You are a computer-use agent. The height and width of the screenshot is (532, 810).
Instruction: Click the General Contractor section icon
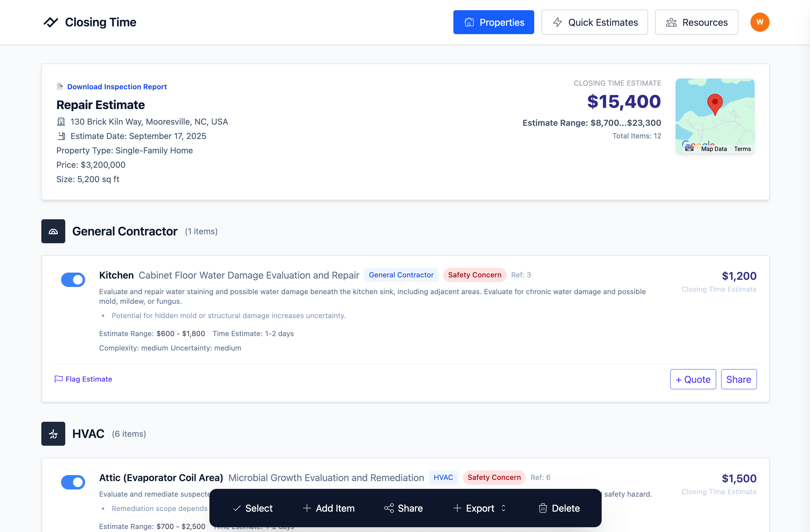(x=53, y=231)
